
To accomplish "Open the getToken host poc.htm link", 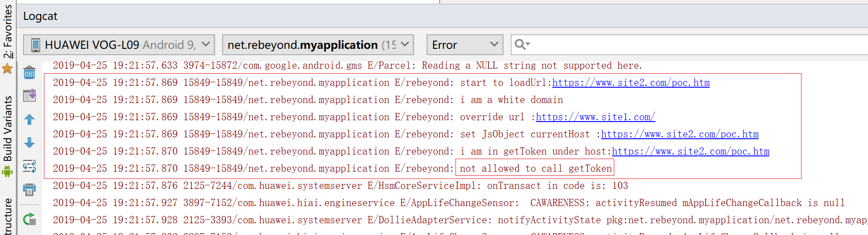I will coord(690,151).
